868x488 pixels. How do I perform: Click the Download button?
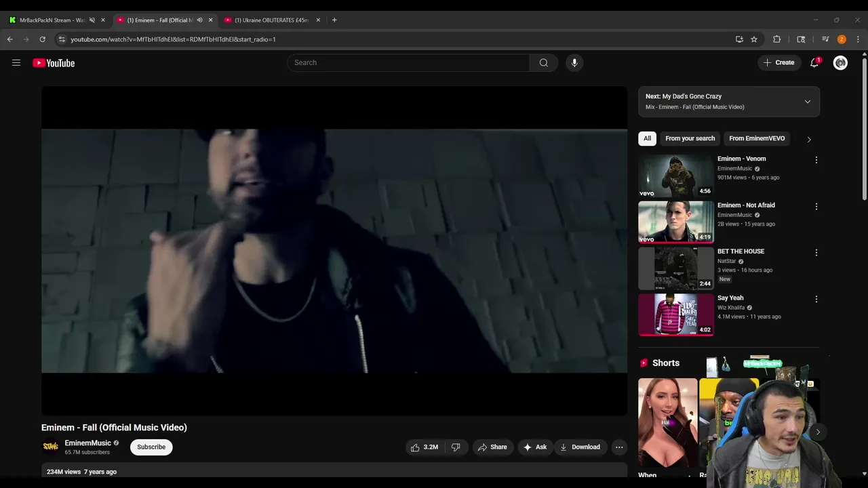point(580,447)
